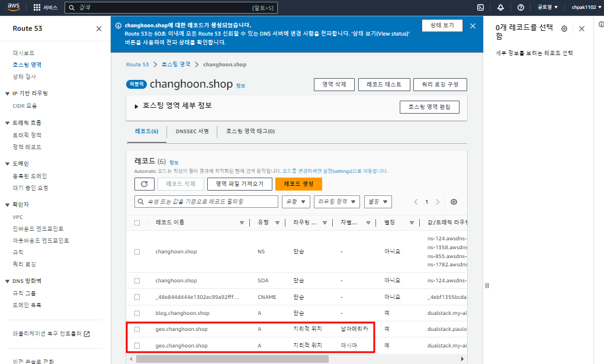Open the application recovery controller external link
This screenshot has width=604, height=364.
click(52, 334)
